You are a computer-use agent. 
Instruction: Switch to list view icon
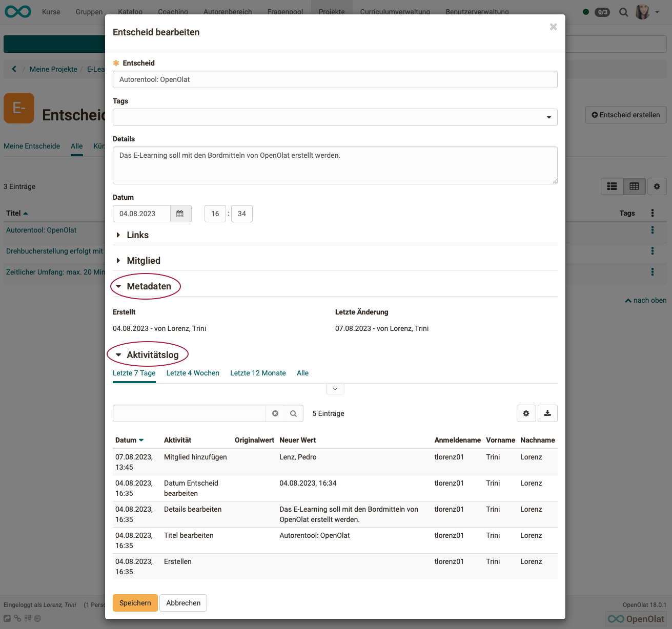click(x=612, y=186)
